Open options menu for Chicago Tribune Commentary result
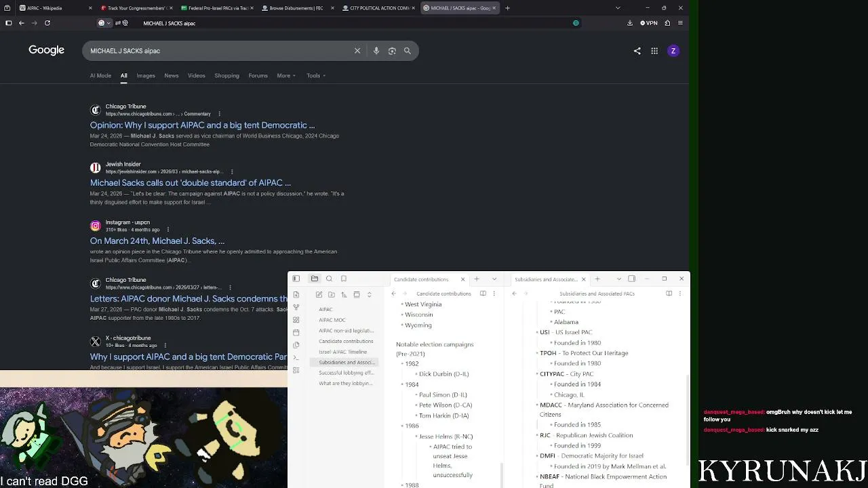868x488 pixels. 219,114
